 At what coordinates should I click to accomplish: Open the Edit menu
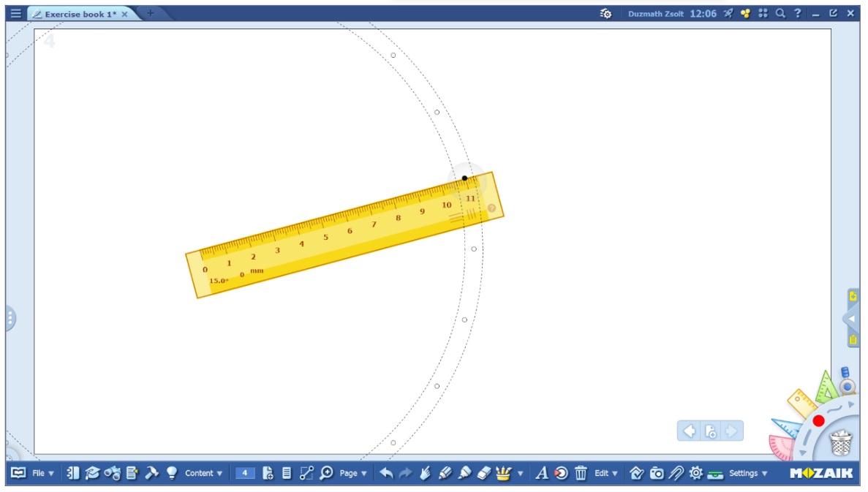click(605, 473)
